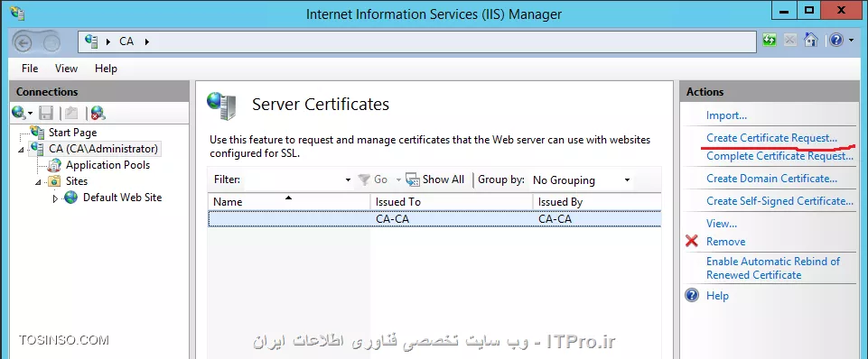This screenshot has height=359, width=868.
Task: Click the Start Page tree icon
Action: tap(38, 133)
